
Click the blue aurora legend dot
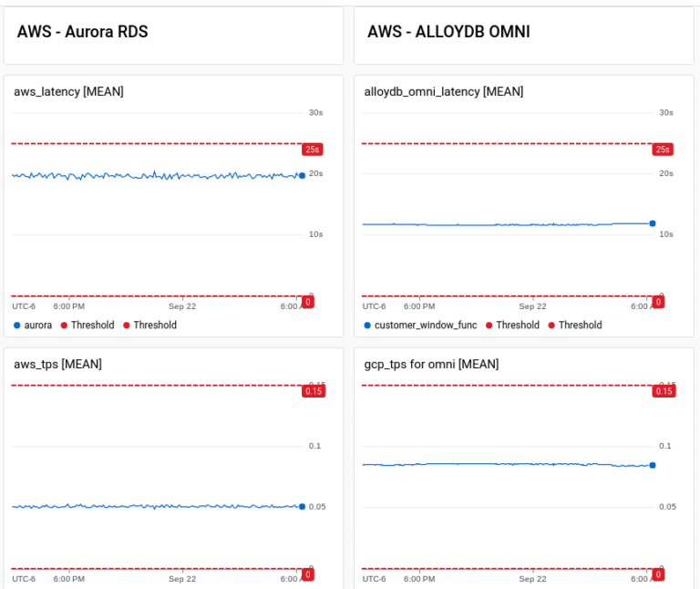click(17, 325)
